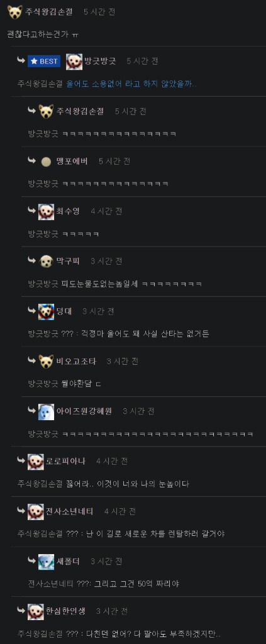Click 새폴더's avatar icon
Image resolution: width=266 pixels, height=644 pixels.
46,562
